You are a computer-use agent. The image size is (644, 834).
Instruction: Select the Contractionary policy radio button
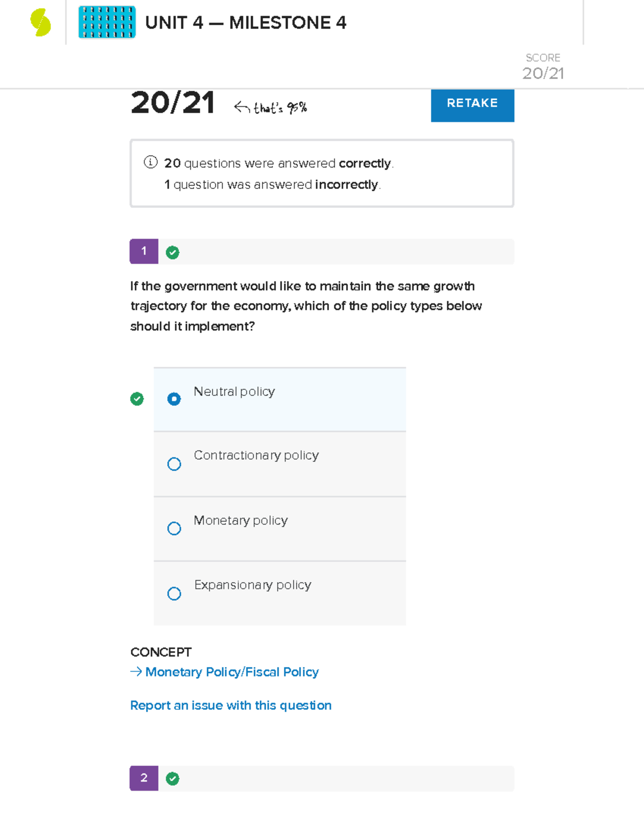click(x=174, y=463)
